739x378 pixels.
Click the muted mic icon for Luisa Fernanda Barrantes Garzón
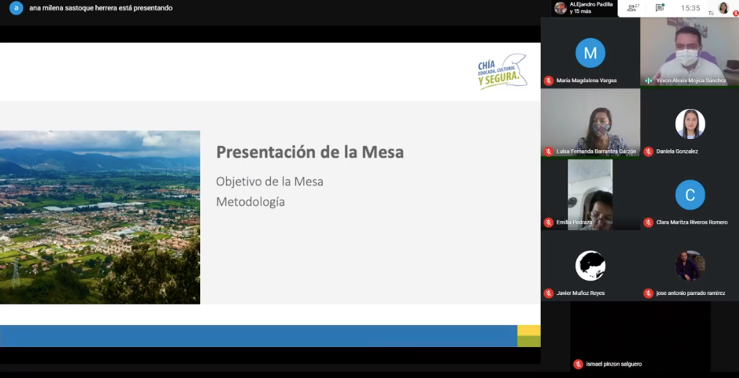coord(548,151)
